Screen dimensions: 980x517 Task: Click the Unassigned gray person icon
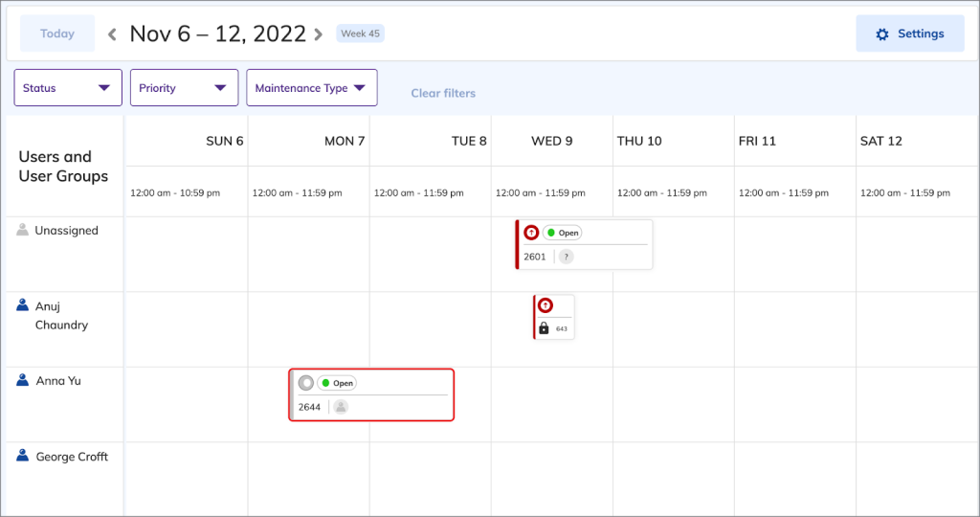coord(23,230)
